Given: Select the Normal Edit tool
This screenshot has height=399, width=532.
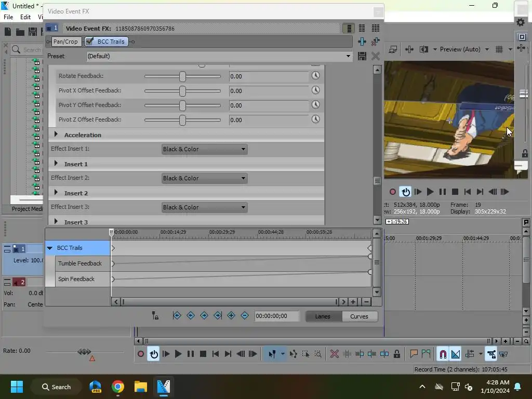Looking at the screenshot, I should (272, 354).
